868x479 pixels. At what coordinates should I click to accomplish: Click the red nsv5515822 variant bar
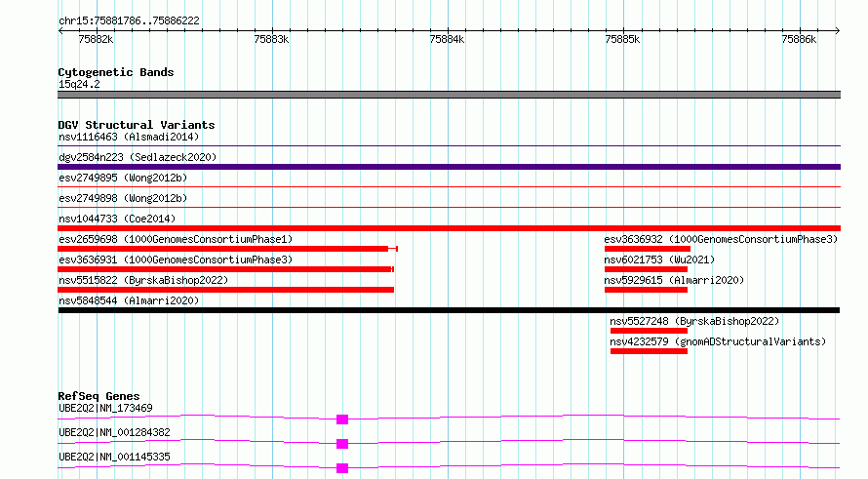(x=226, y=290)
